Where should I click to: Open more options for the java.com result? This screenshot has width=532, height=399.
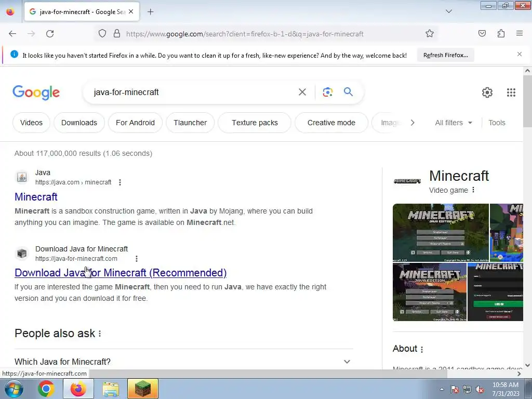click(x=120, y=182)
